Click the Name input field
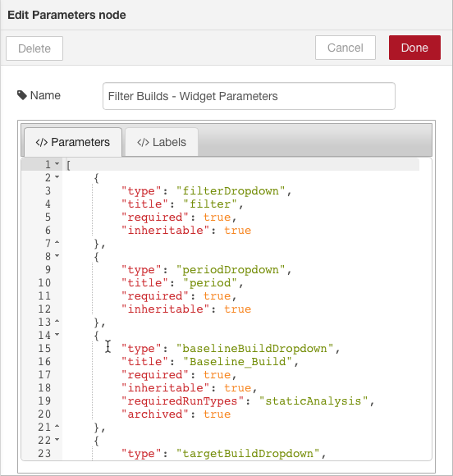Viewport: 453px width, 476px height. pos(249,96)
